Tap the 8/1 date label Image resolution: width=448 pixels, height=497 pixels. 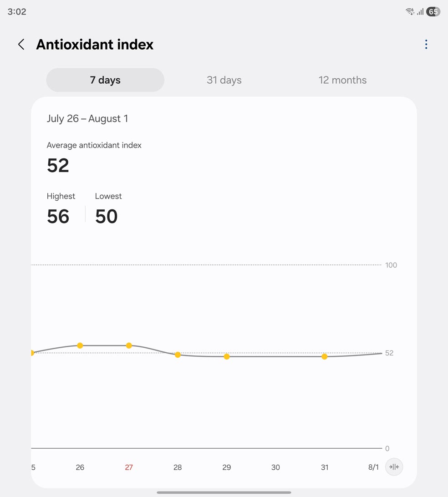coord(373,467)
